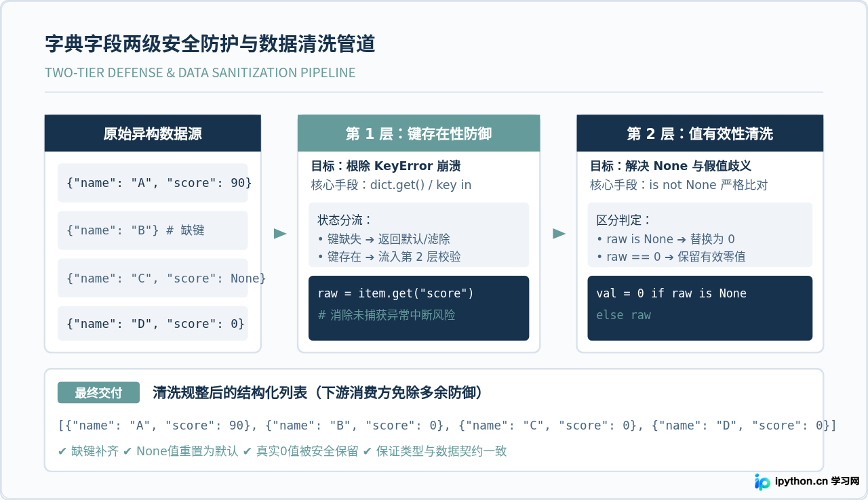Click {"name": "B", "score": 0} in the final output list
Screen dimensions: 868x500
[x=356, y=425]
